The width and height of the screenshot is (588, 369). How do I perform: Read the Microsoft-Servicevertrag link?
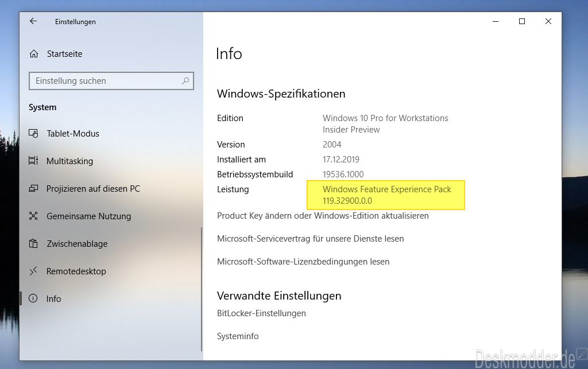(x=311, y=239)
